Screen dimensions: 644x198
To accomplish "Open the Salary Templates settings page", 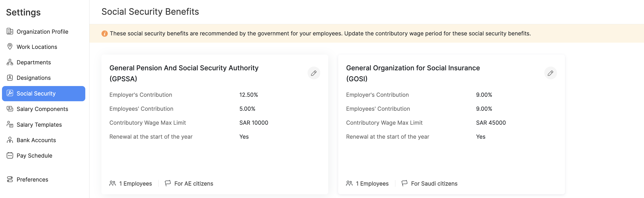I will click(39, 125).
